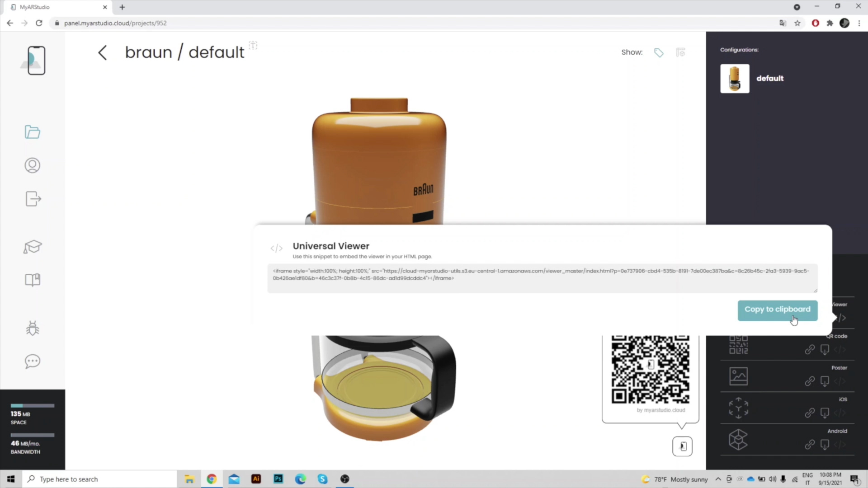Expand the system tray hidden icons arrow
This screenshot has height=488, width=868.
(x=718, y=479)
